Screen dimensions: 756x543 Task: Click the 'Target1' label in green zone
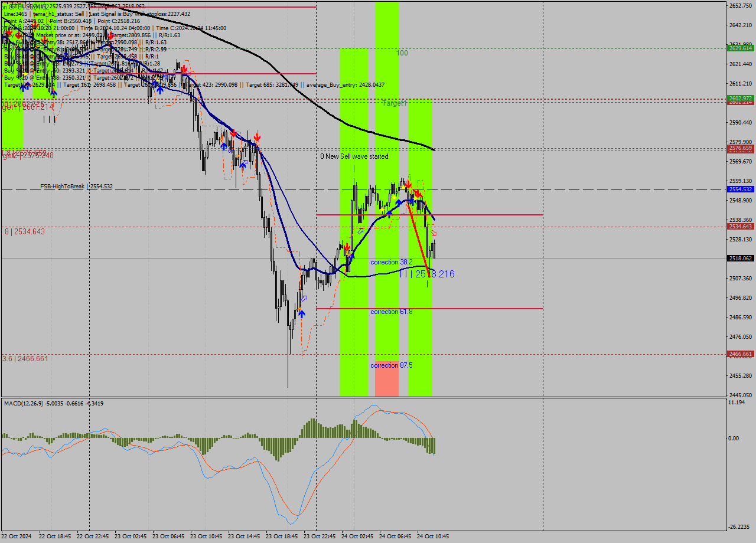(x=395, y=103)
